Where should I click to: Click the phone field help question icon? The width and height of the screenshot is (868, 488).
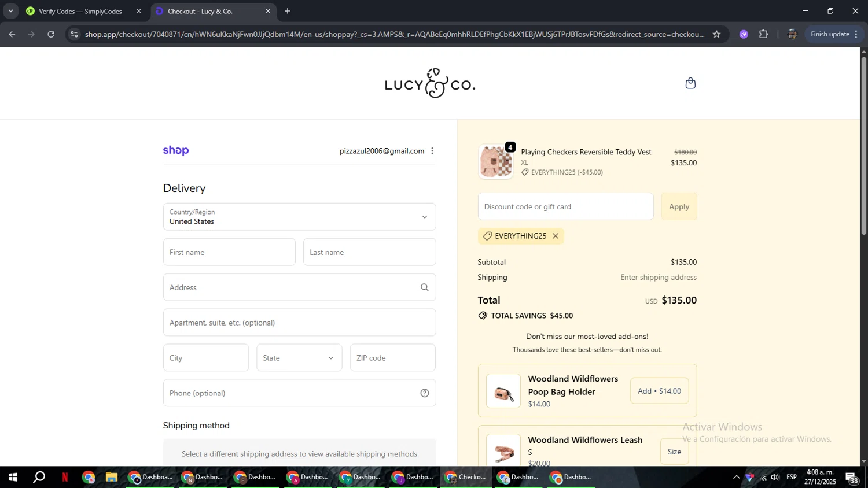pyautogui.click(x=424, y=393)
